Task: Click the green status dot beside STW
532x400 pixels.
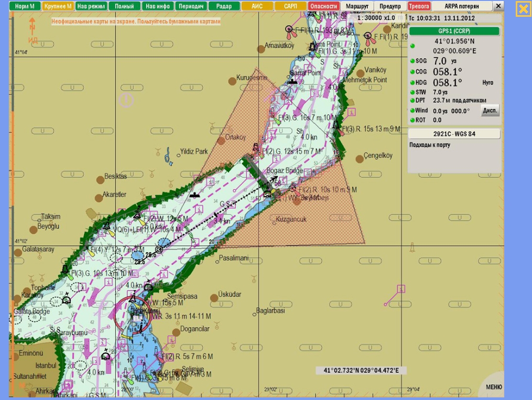Action: pos(412,92)
